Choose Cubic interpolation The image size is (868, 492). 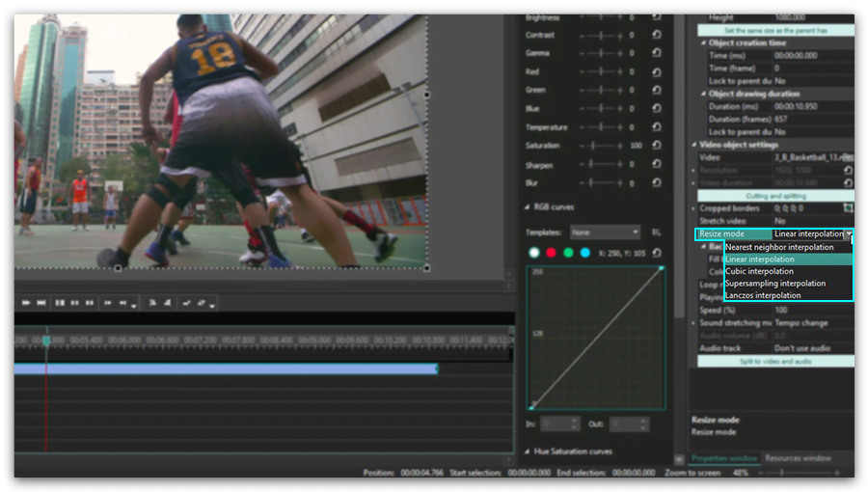click(788, 271)
